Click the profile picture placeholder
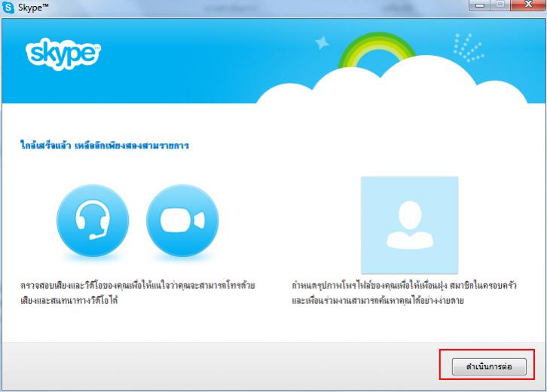Image resolution: width=547 pixels, height=392 pixels. tap(410, 225)
